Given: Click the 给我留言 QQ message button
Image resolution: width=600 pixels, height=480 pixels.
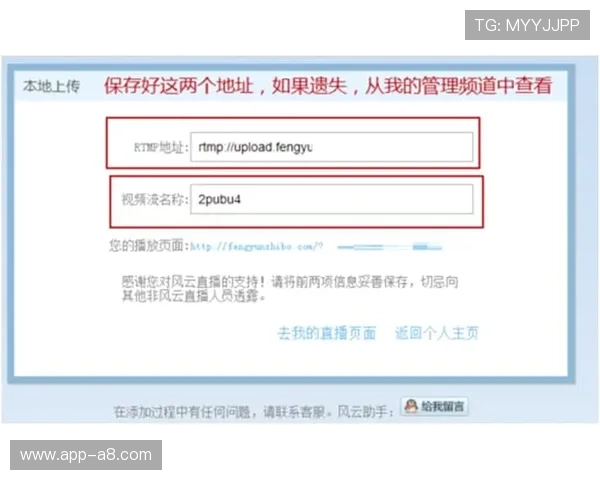Looking at the screenshot, I should pyautogui.click(x=434, y=406).
